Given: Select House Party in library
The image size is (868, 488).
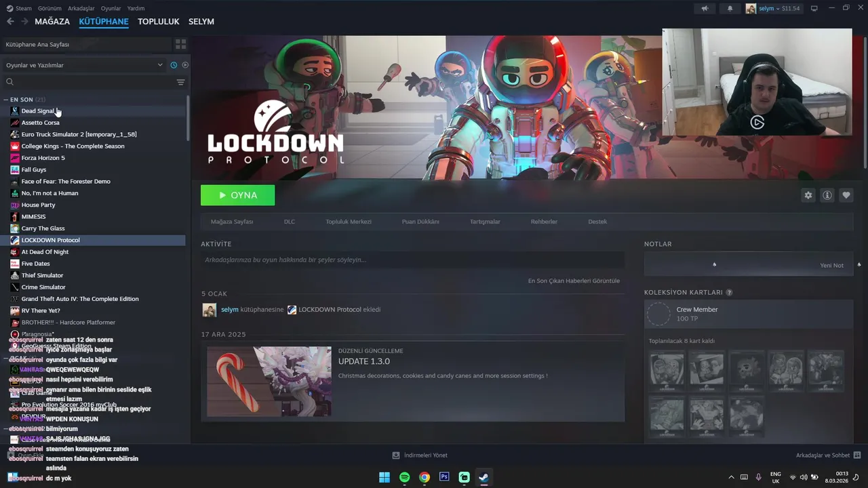Looking at the screenshot, I should [95, 205].
